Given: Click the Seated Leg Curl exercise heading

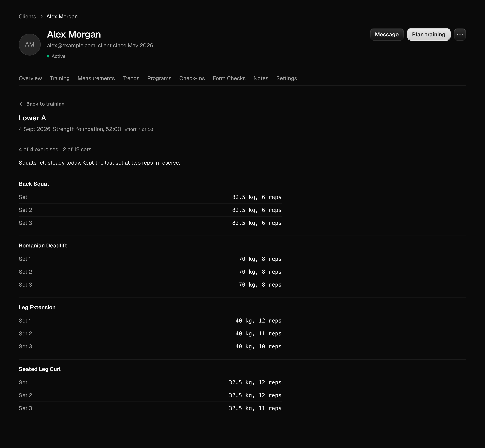Looking at the screenshot, I should 40,369.
